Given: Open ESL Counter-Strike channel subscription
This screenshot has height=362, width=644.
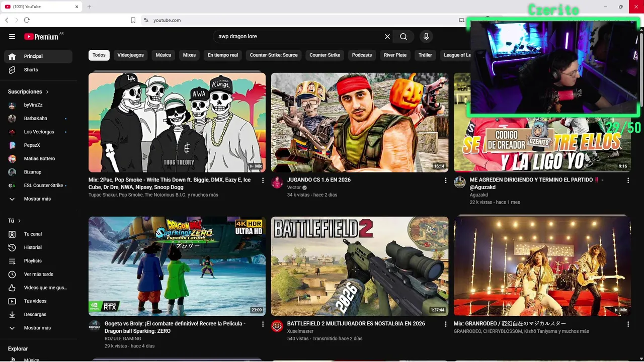Looking at the screenshot, I should click(x=38, y=186).
